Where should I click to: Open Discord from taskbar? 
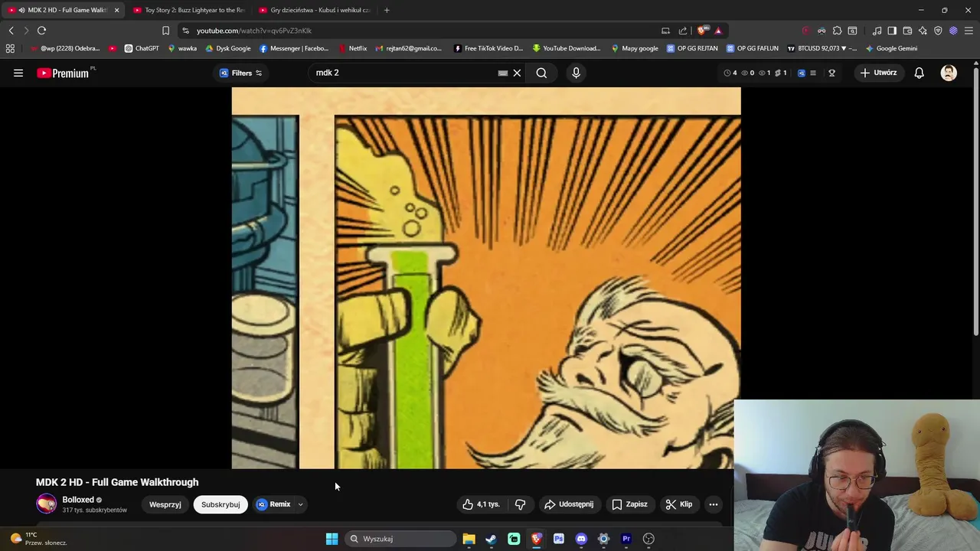click(x=581, y=539)
